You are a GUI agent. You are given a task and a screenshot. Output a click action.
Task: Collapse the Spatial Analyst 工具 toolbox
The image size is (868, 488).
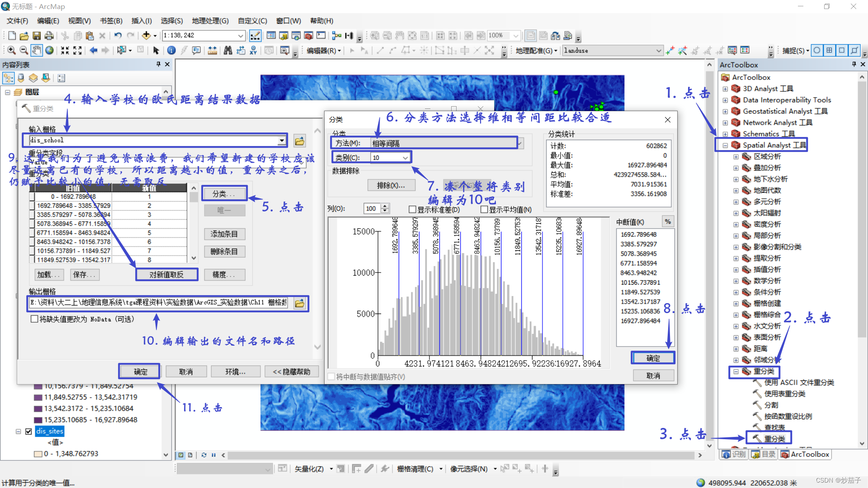[725, 145]
